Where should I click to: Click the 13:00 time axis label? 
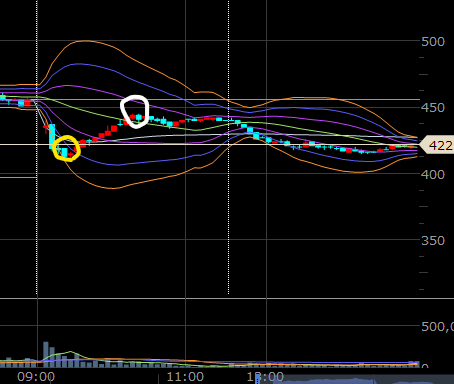tap(265, 377)
